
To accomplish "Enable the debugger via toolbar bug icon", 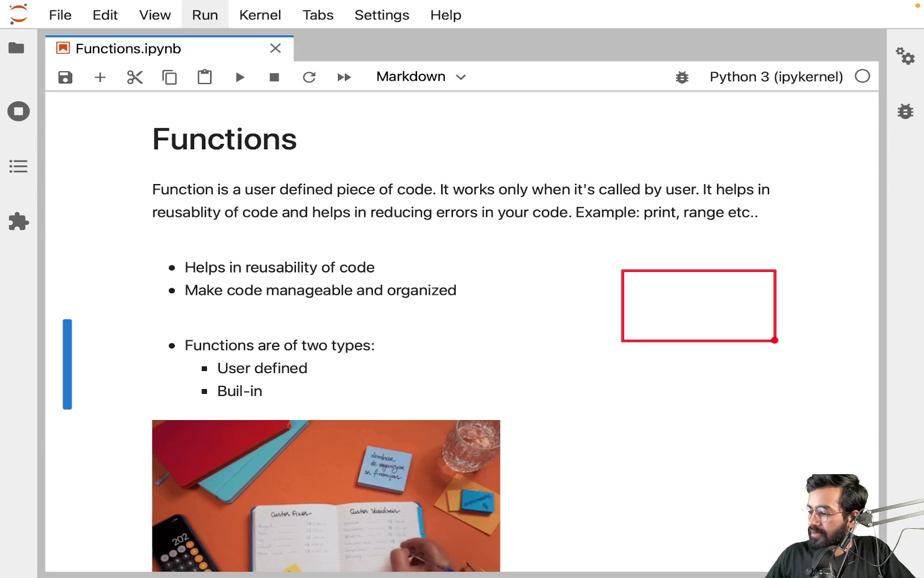I will point(682,77).
